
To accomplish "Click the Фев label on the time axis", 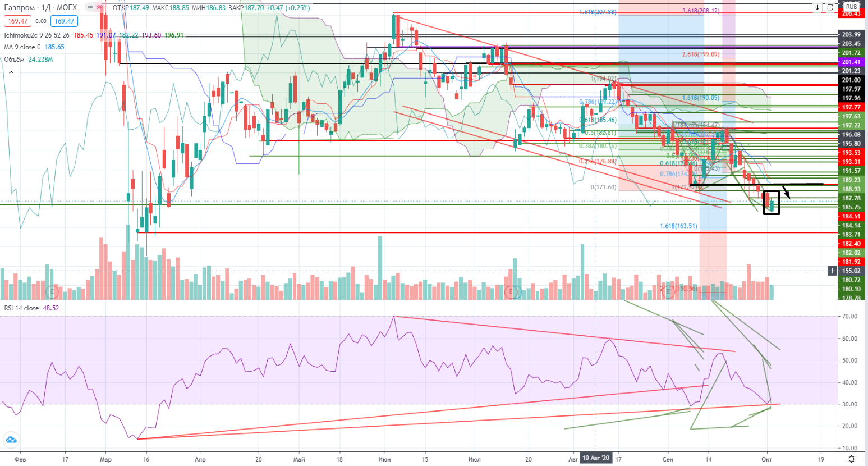I will pyautogui.click(x=20, y=459).
